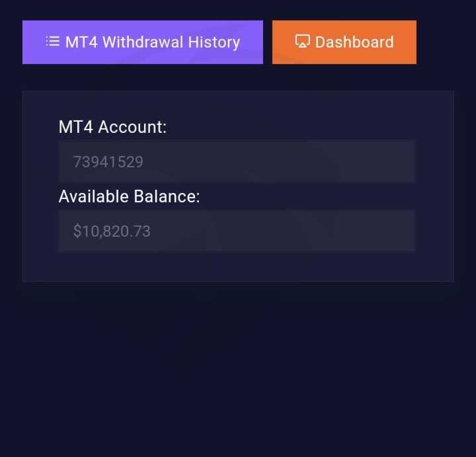Image resolution: width=476 pixels, height=457 pixels.
Task: Click the "MT4" text in purple button
Action: pyautogui.click(x=81, y=42)
